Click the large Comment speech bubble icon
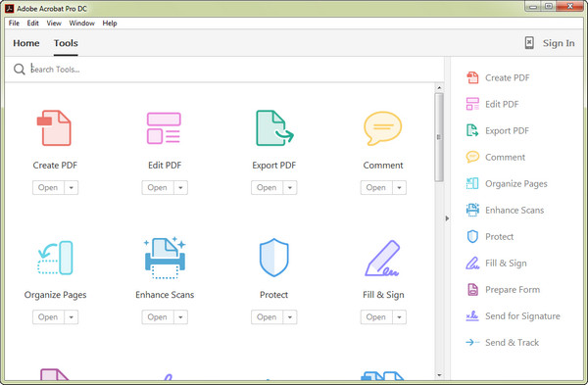This screenshot has height=385, width=588. [382, 128]
